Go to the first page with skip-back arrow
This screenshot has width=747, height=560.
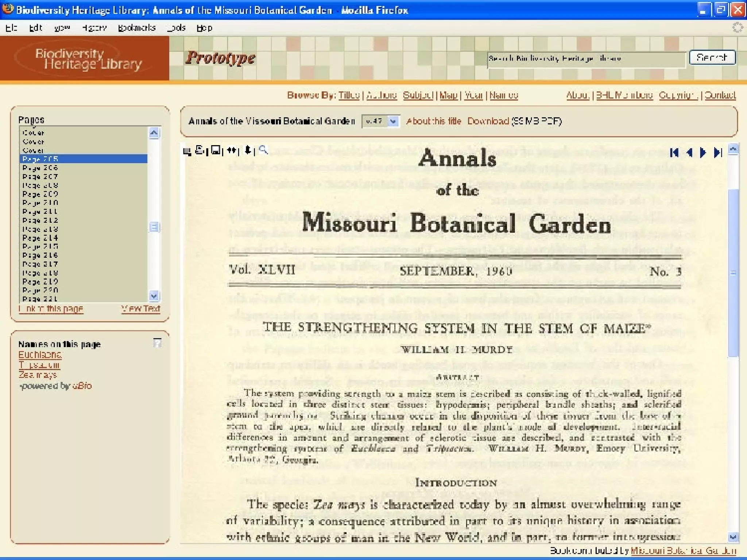coord(674,152)
